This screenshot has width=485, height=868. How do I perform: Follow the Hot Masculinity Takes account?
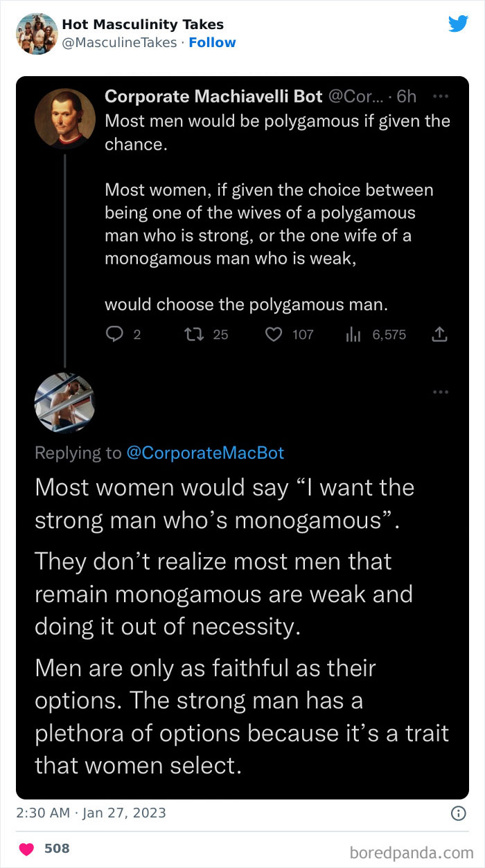[x=213, y=42]
